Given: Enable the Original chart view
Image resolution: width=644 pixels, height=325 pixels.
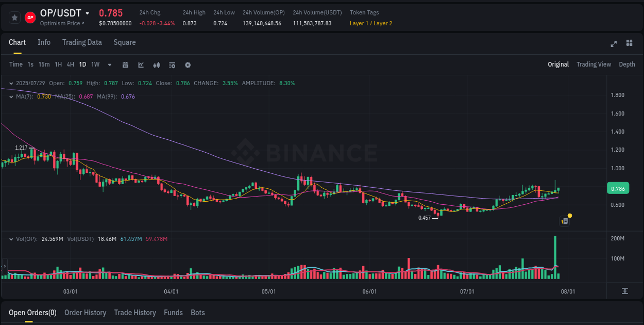Looking at the screenshot, I should [558, 64].
